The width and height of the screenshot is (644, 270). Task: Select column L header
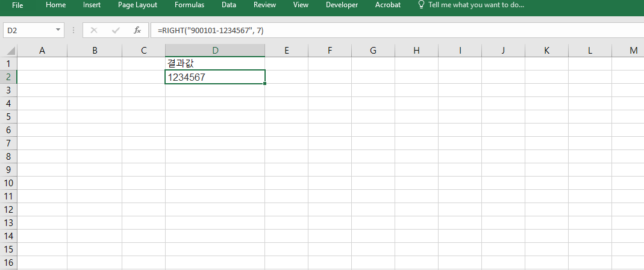590,51
